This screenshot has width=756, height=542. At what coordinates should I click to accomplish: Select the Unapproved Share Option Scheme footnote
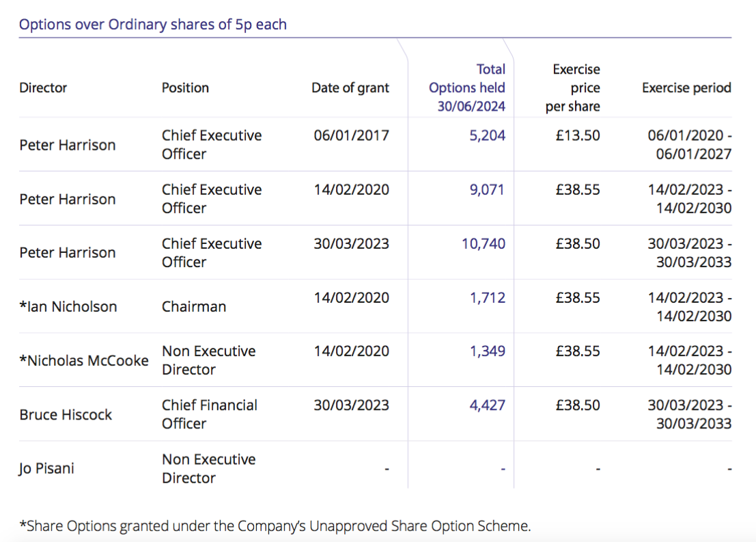[x=275, y=526]
